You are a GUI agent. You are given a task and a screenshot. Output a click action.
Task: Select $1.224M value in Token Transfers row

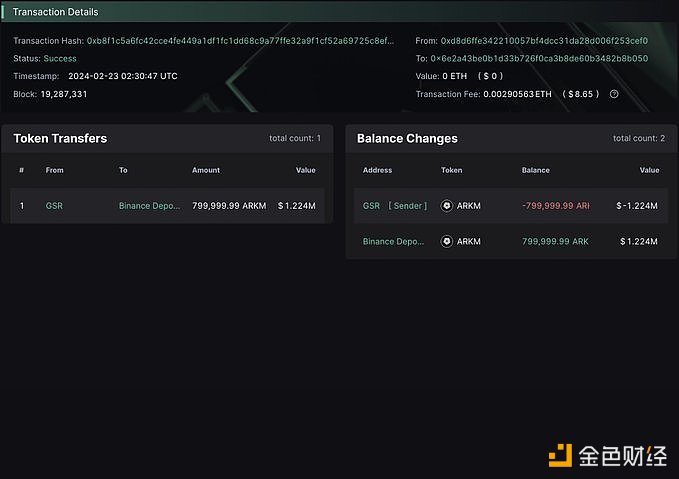pyautogui.click(x=297, y=206)
